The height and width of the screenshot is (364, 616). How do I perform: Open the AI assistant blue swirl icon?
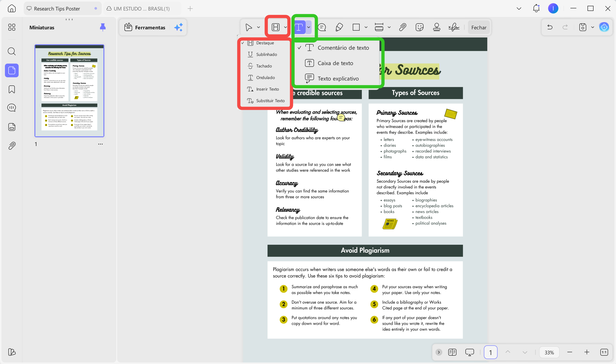tap(604, 27)
